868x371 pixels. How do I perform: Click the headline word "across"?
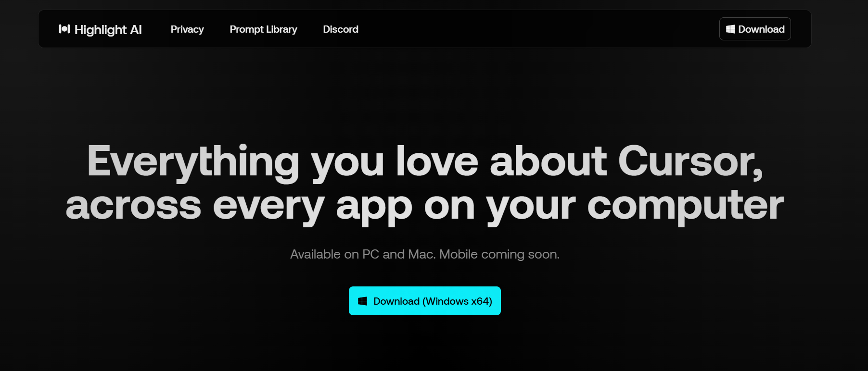click(x=133, y=206)
